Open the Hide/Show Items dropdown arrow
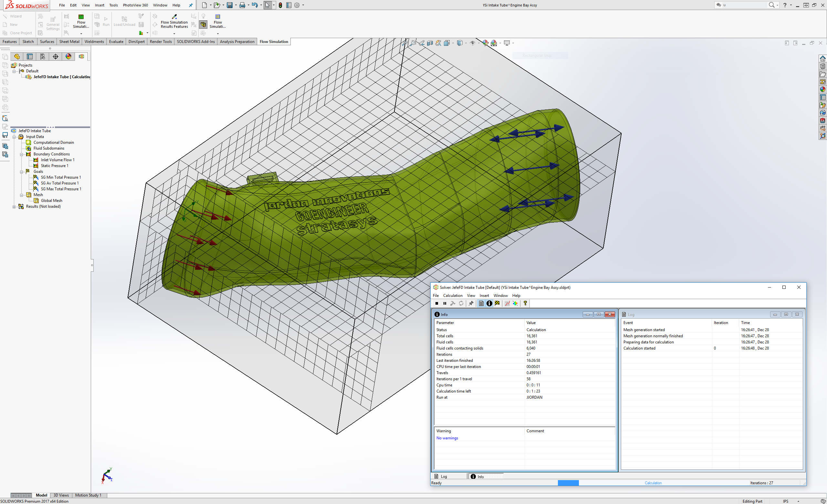The height and width of the screenshot is (504, 827). [479, 43]
